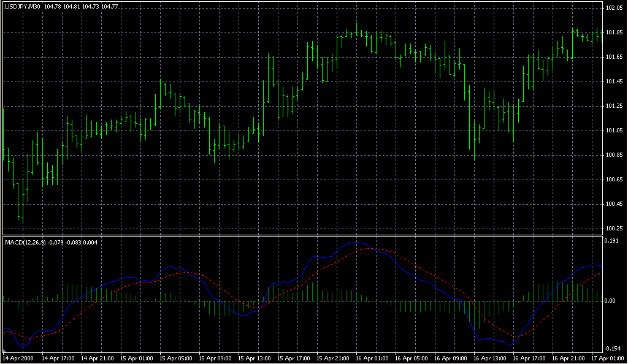The image size is (628, 364).
Task: Click the -0.154 MACD scale value
Action: (613, 348)
